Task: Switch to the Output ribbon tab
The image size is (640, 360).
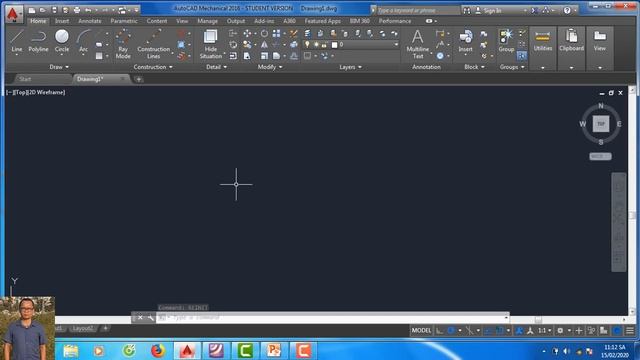Action: pos(236,21)
